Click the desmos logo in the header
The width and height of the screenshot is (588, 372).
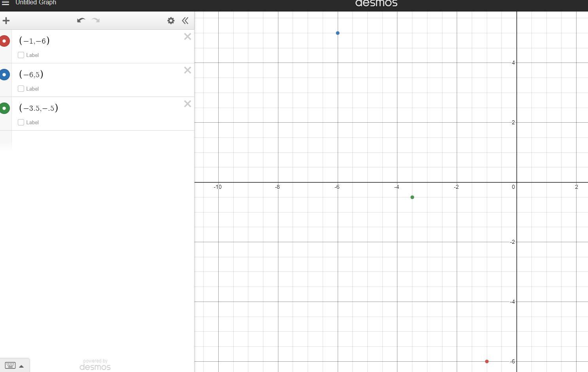[x=376, y=4]
